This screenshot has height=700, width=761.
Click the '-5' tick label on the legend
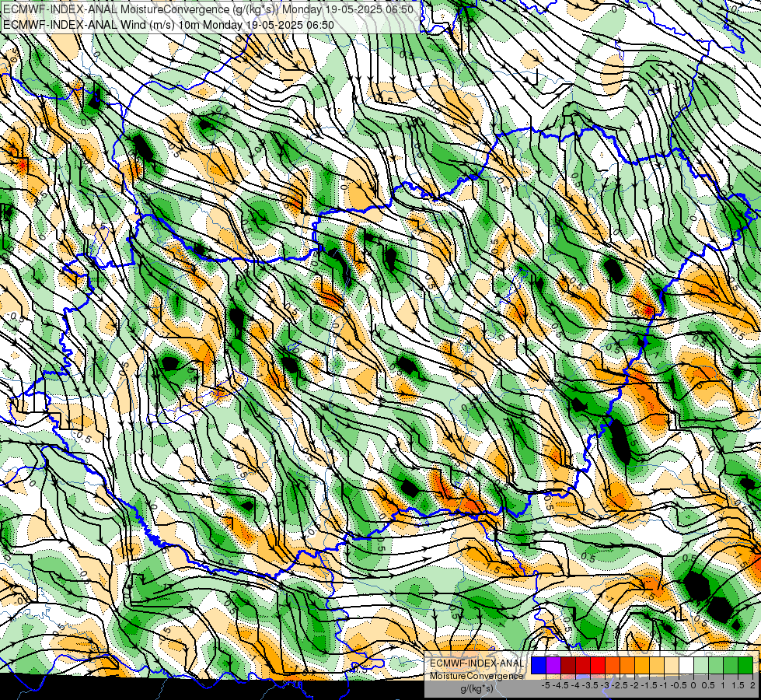tap(546, 685)
